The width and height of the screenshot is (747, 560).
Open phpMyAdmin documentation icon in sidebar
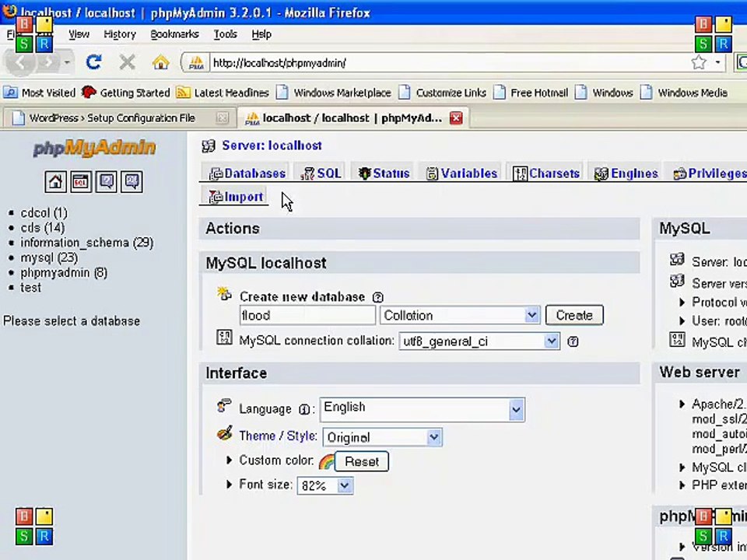(x=107, y=181)
